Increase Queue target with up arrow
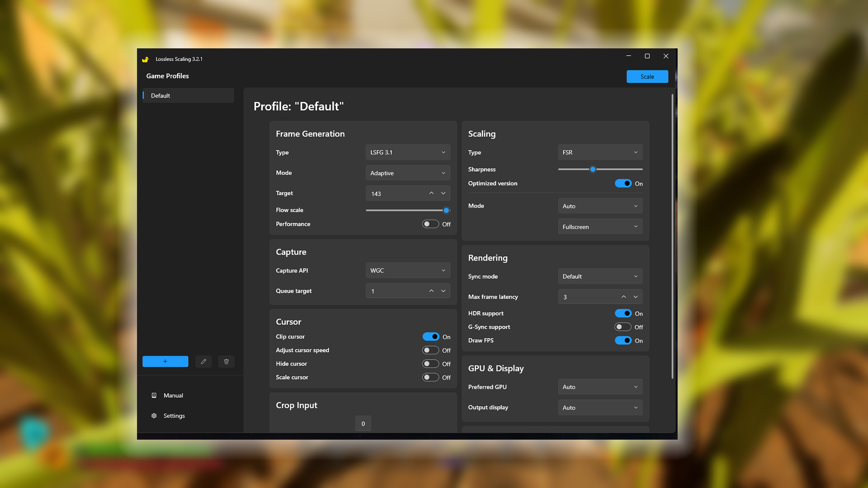This screenshot has height=488, width=868. pos(431,291)
